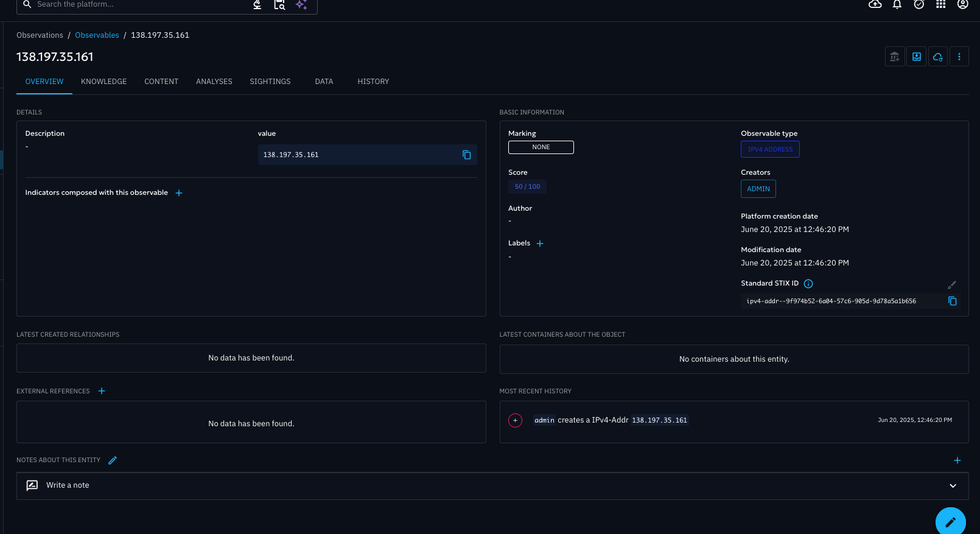Open the History tab
The height and width of the screenshot is (534, 980).
373,82
